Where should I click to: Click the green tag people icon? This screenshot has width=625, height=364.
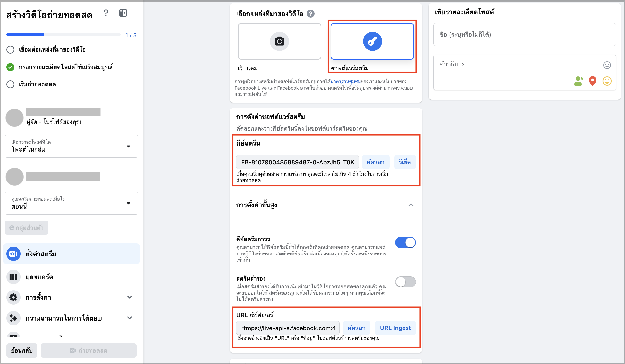(578, 81)
